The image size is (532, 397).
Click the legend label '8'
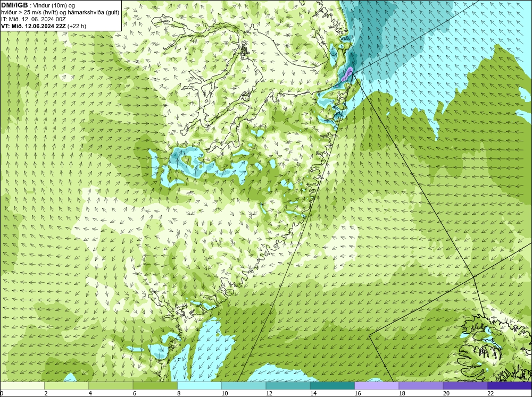(x=178, y=393)
